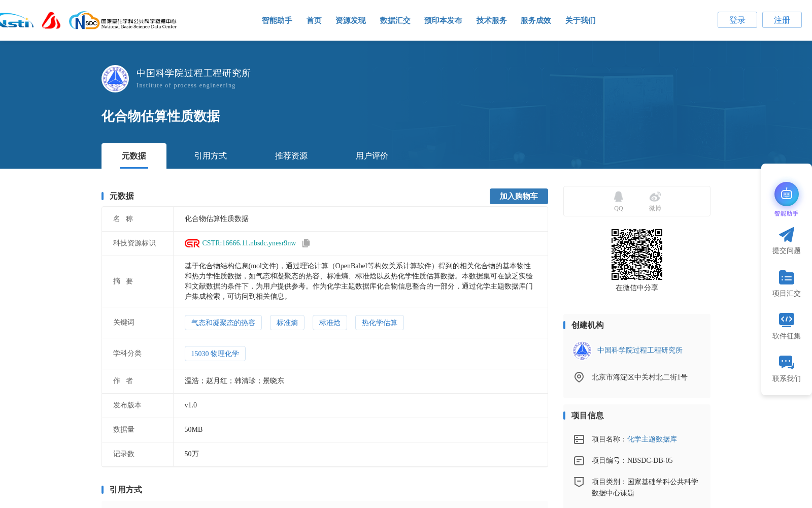Click the CSTR red logo icon
This screenshot has width=812, height=508.
(x=192, y=243)
